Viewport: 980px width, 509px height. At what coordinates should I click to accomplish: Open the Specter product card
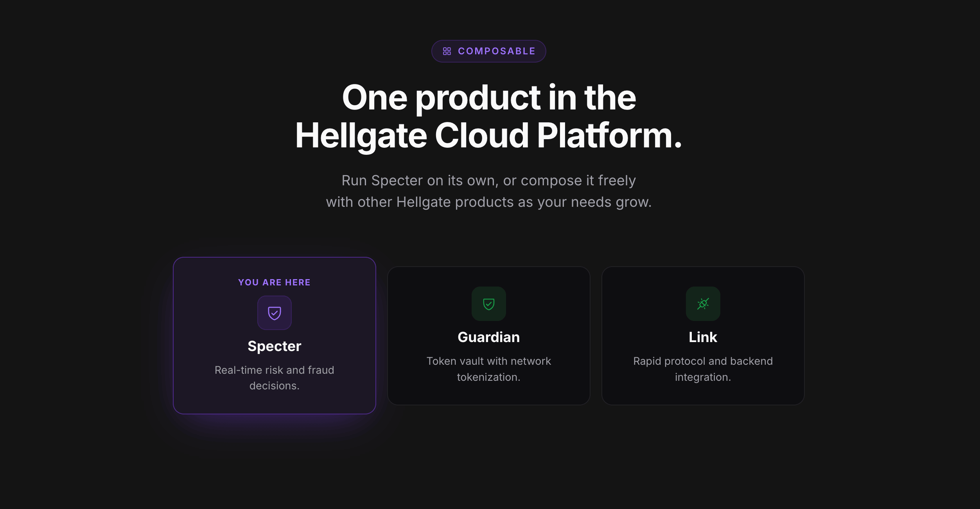[x=275, y=335]
